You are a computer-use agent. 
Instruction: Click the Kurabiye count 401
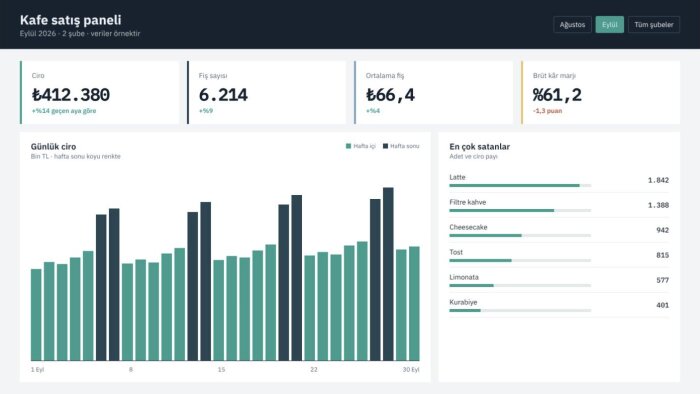662,305
